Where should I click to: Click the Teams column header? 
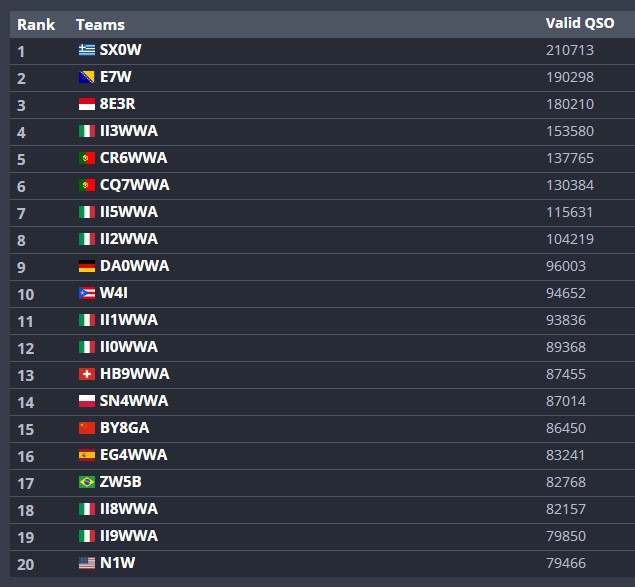click(x=100, y=25)
